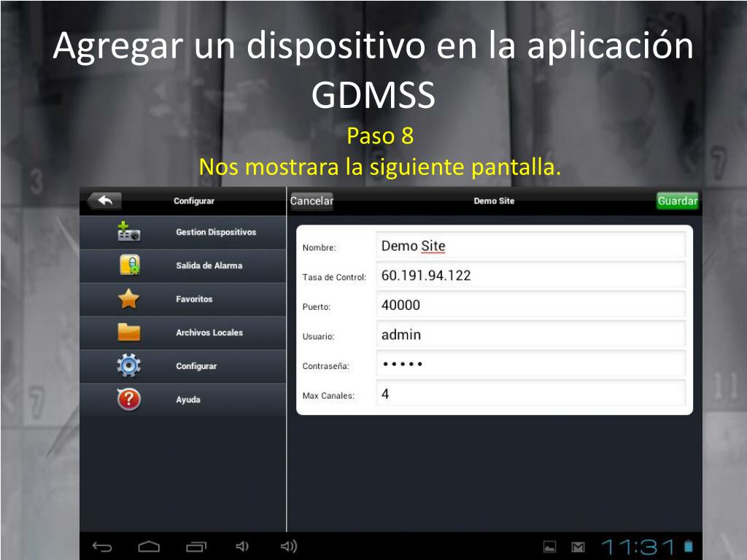
Task: Open Android recent apps button
Action: [x=196, y=547]
